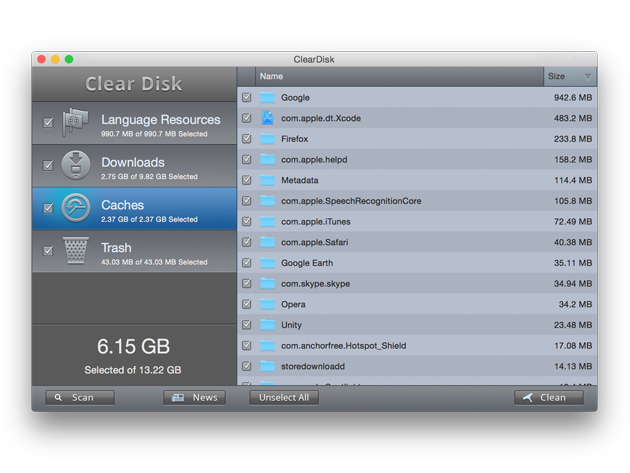Click the storedownloadd folder icon
This screenshot has width=630, height=473.
[267, 366]
